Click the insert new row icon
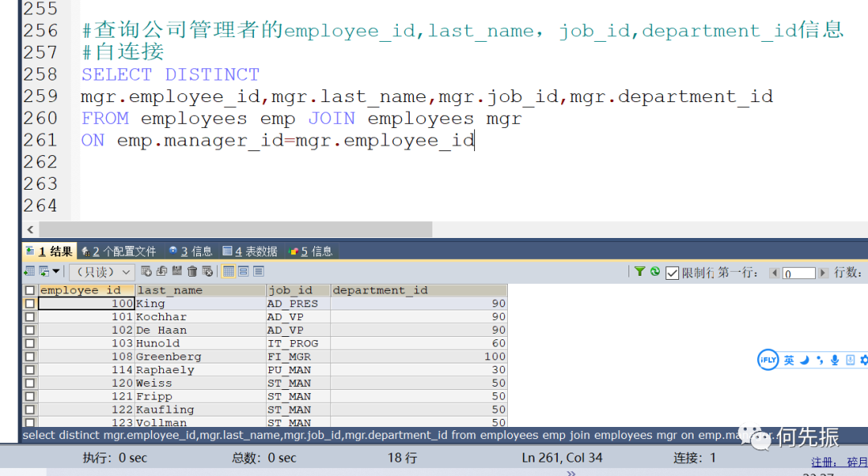 tap(146, 271)
